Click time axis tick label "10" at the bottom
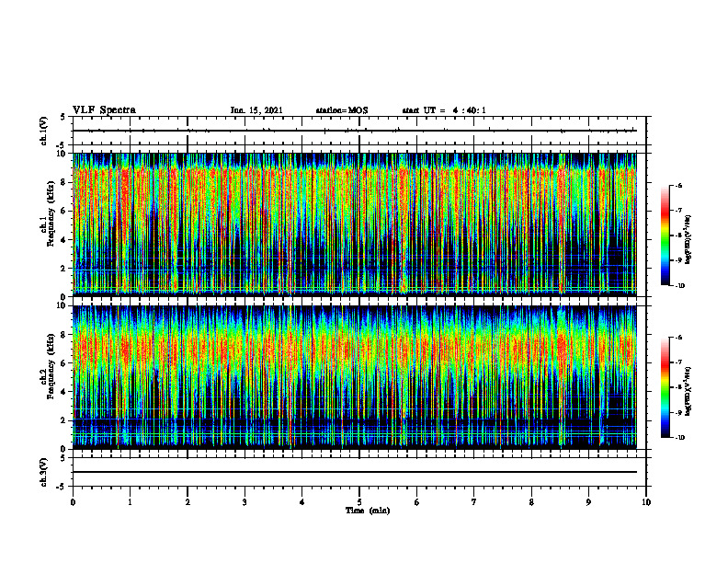 (646, 502)
